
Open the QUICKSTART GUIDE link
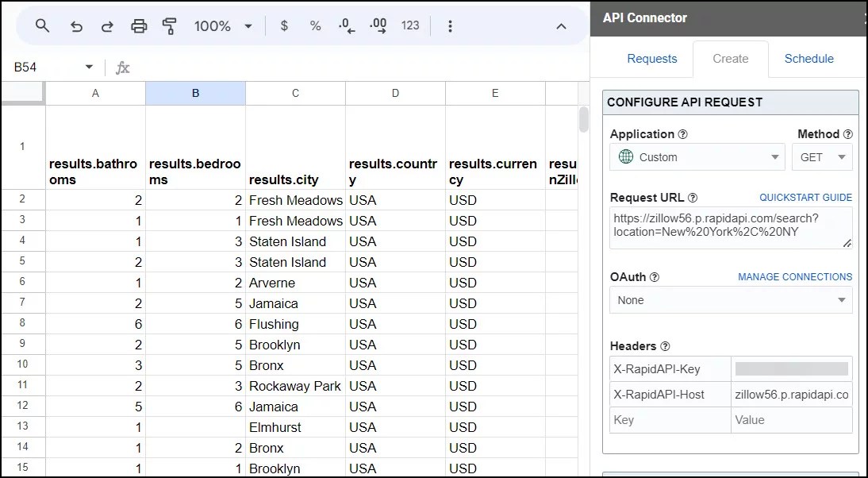coord(804,197)
